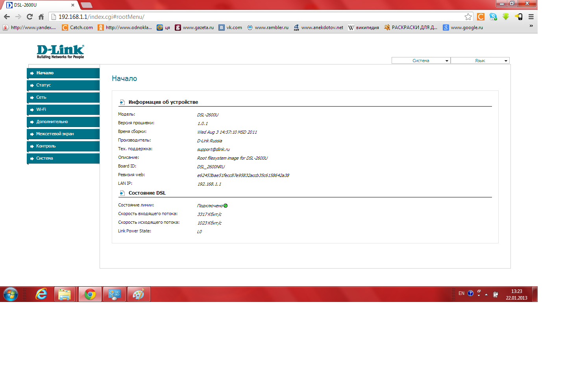Open the Система dropdown at top right
The image size is (588, 383).
point(421,61)
